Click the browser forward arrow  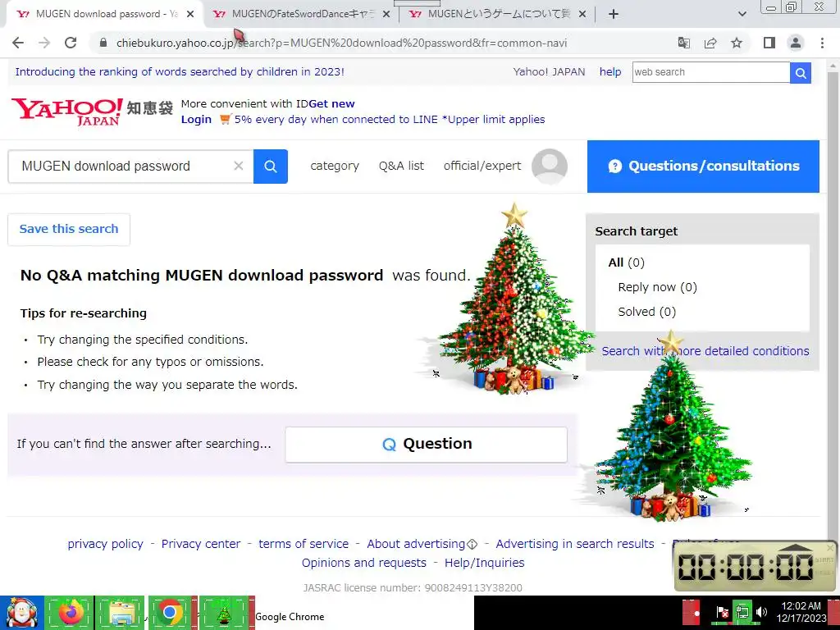point(44,43)
